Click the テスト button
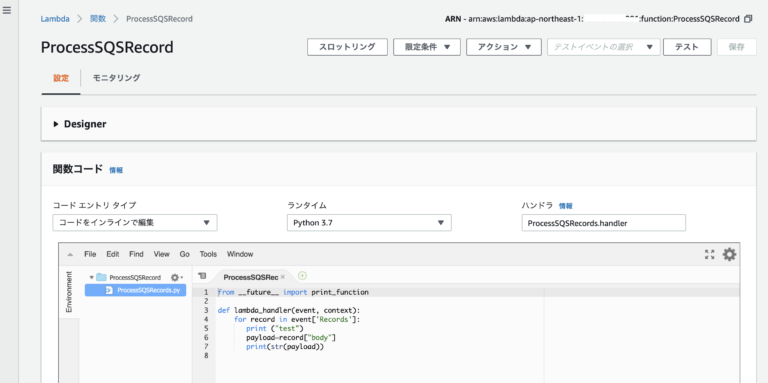 pyautogui.click(x=687, y=47)
